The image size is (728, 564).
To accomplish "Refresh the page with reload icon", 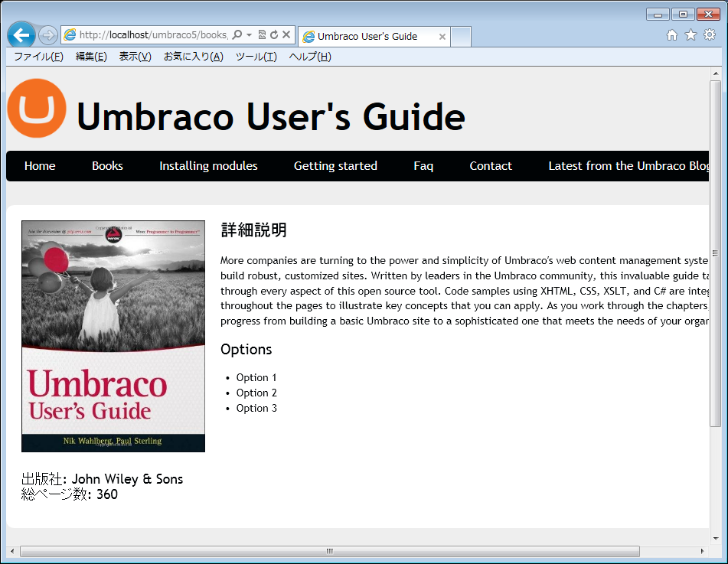I will [273, 35].
